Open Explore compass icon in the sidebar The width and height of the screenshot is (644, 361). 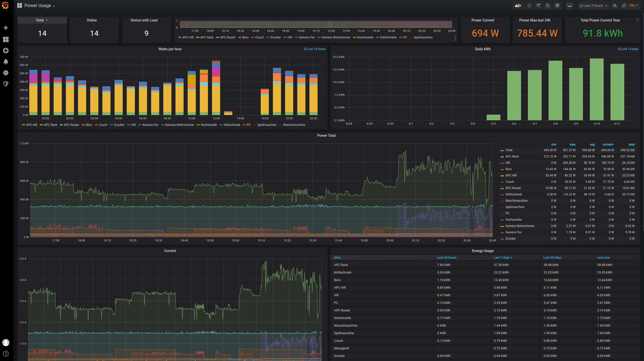pyautogui.click(x=6, y=51)
